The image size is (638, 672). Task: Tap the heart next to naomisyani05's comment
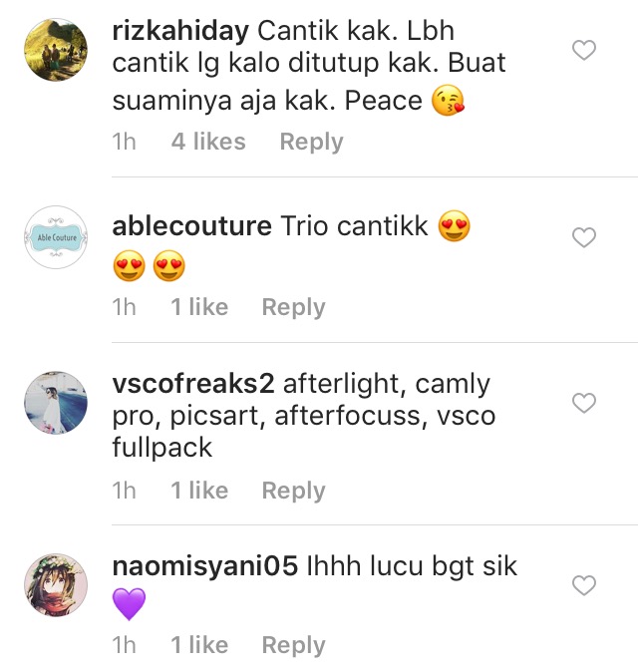tap(584, 585)
